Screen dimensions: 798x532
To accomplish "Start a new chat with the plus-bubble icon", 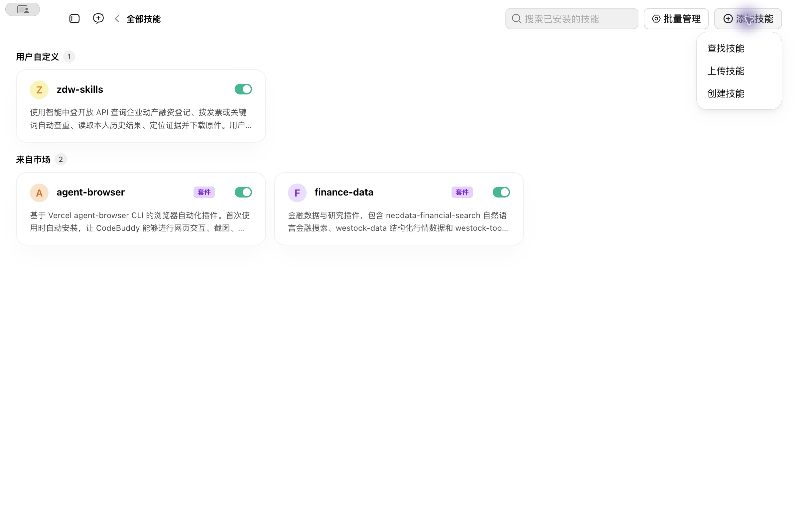I will pyautogui.click(x=98, y=18).
